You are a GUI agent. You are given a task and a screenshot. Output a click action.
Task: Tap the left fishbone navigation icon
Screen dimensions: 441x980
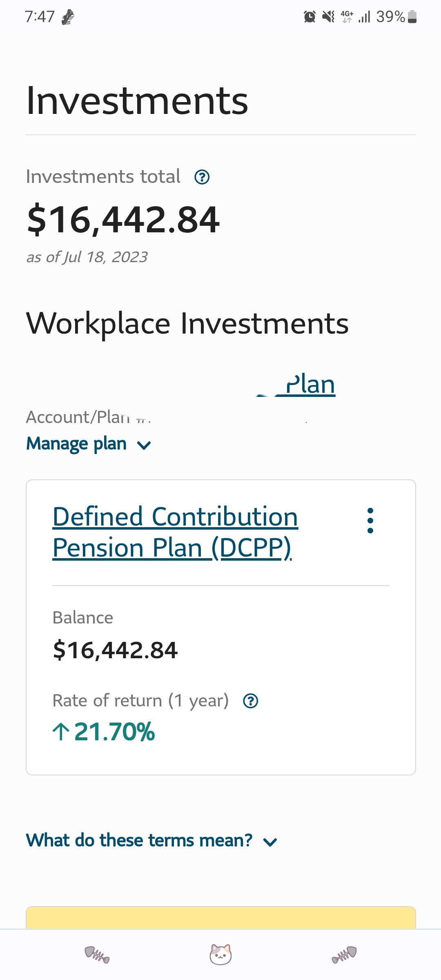(x=97, y=955)
